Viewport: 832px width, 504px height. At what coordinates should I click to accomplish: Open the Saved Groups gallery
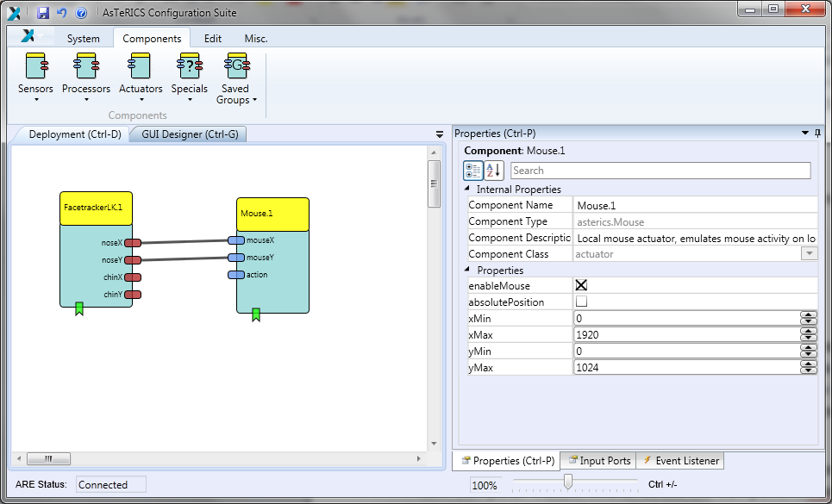(x=236, y=79)
